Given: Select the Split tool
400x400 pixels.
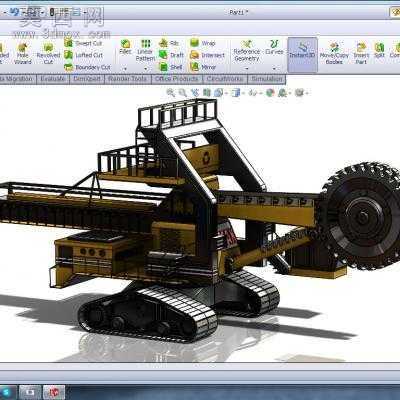Looking at the screenshot, I should (379, 50).
